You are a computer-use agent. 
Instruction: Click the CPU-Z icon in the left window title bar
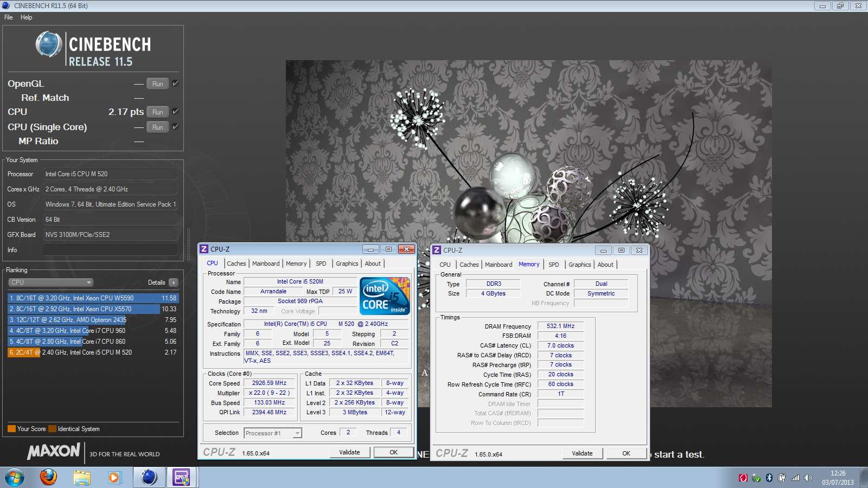[204, 249]
